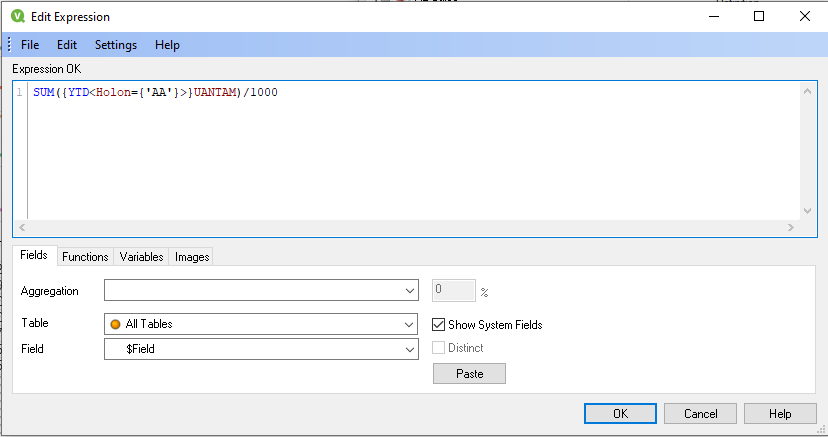The width and height of the screenshot is (828, 437).
Task: Click the Help button at bottom
Action: click(x=780, y=414)
